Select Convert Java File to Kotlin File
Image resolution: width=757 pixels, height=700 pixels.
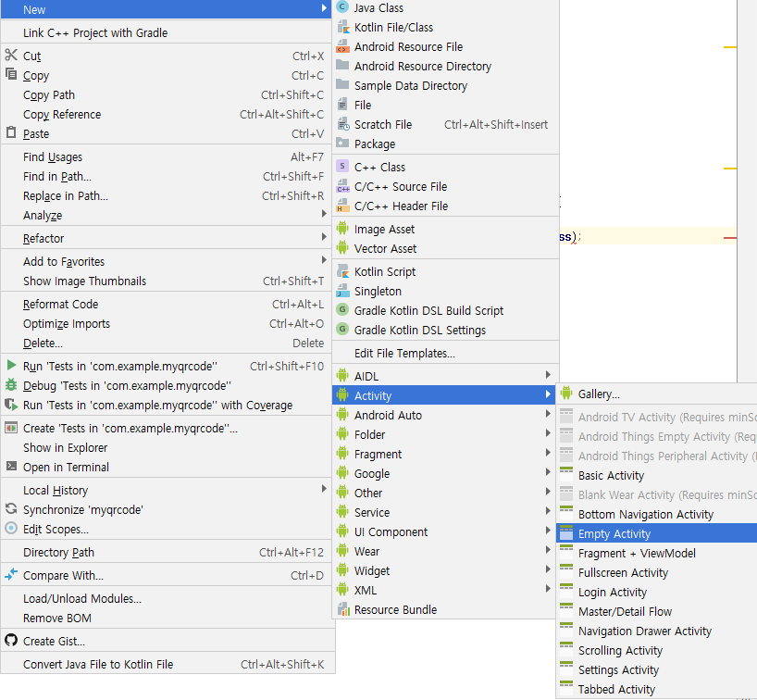pyautogui.click(x=166, y=664)
